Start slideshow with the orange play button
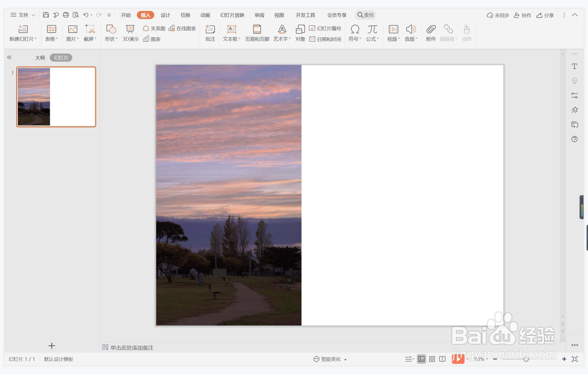588x374 pixels. 458,359
